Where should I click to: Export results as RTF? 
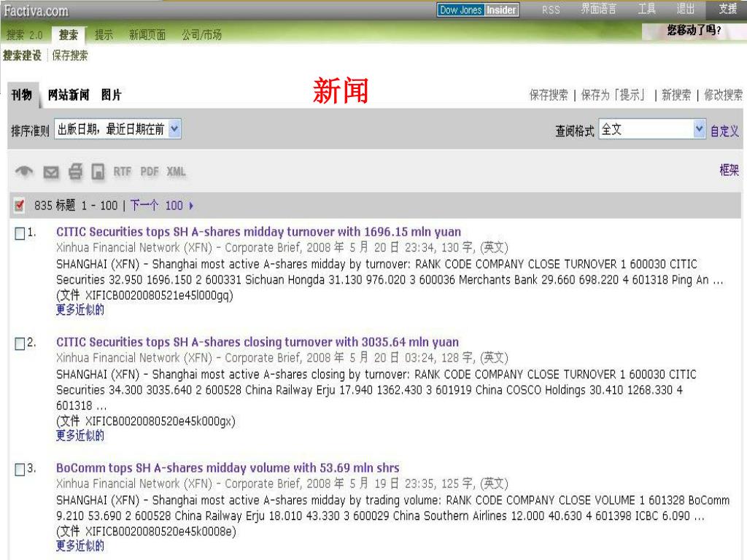122,171
